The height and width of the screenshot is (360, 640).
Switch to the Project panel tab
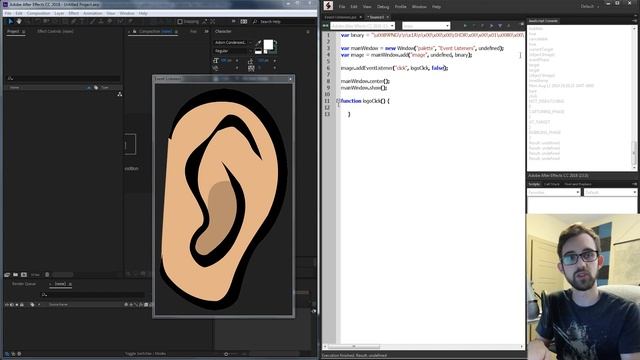click(13, 31)
